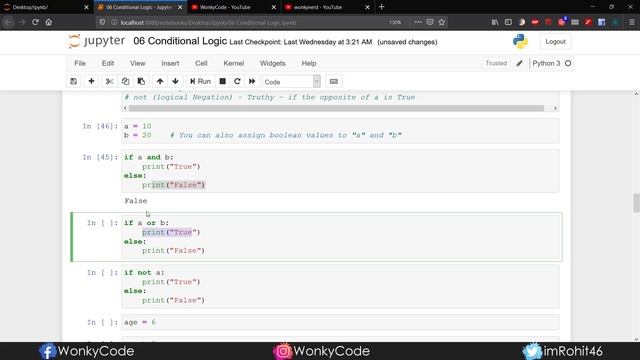Open the browser library icon
This screenshot has width=640, height=360.
(x=495, y=22)
